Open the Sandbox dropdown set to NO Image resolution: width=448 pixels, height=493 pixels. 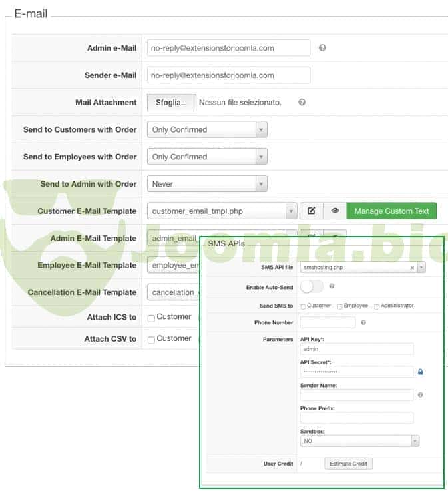pyautogui.click(x=359, y=441)
